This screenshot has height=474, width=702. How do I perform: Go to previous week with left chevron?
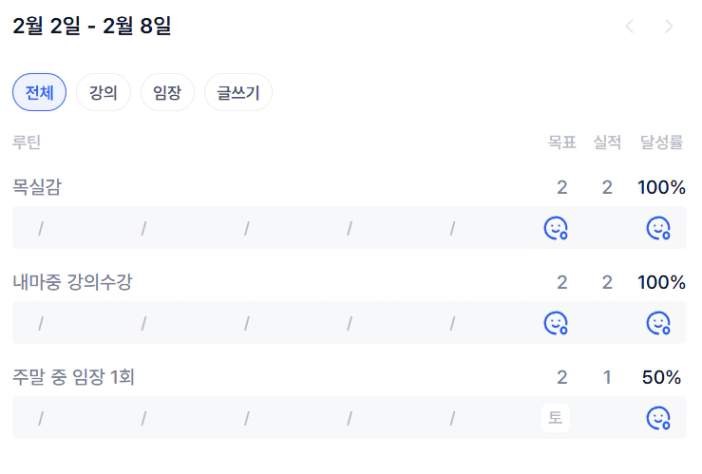click(630, 27)
